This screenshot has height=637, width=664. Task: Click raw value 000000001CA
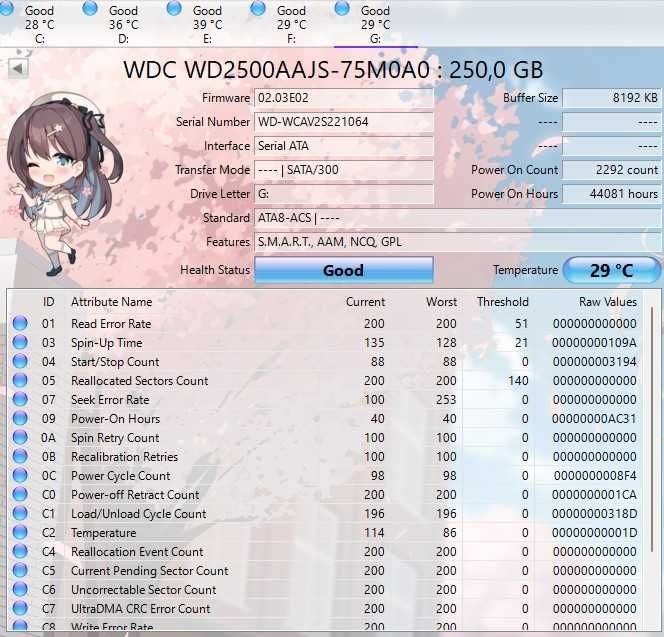594,494
